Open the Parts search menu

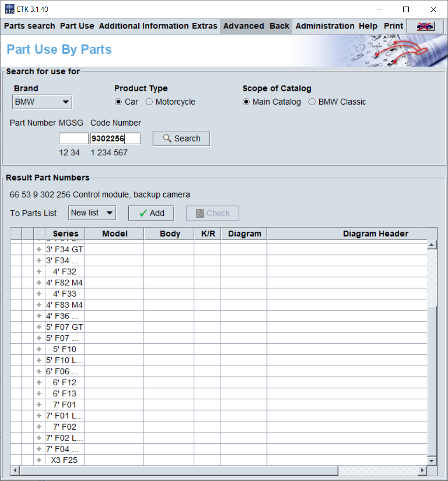[x=29, y=26]
